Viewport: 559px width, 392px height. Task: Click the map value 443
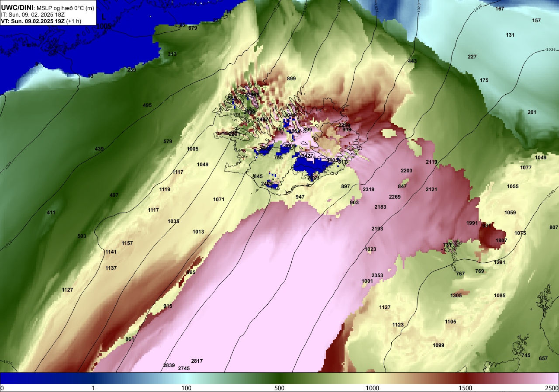412,61
